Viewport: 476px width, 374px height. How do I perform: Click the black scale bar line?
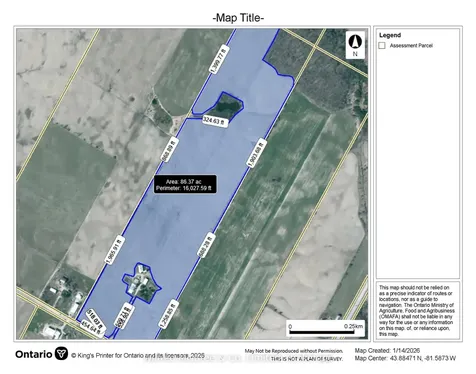322,332
